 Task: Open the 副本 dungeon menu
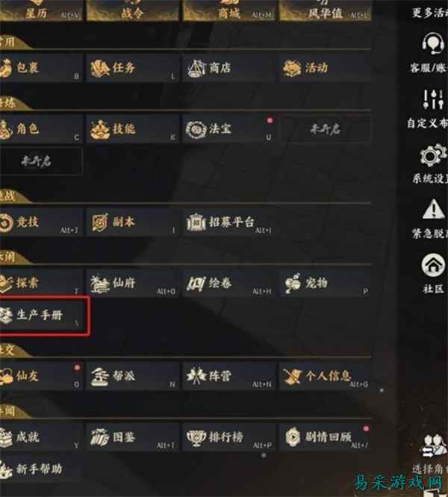point(132,222)
